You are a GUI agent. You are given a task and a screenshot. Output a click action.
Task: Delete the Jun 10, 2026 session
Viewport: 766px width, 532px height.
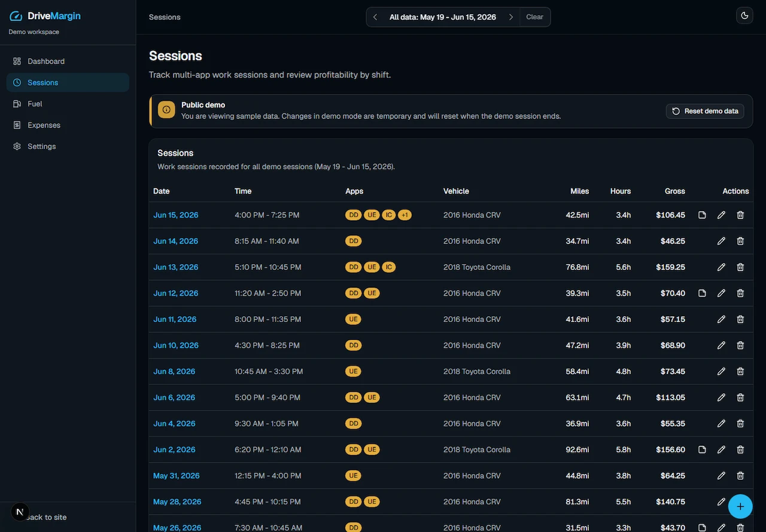[x=740, y=345]
